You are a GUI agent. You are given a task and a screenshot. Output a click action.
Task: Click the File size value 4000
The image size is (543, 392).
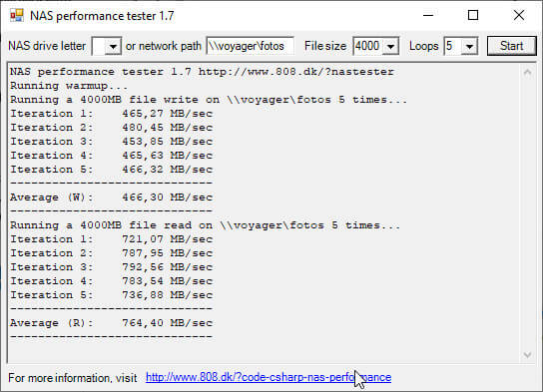click(x=368, y=46)
